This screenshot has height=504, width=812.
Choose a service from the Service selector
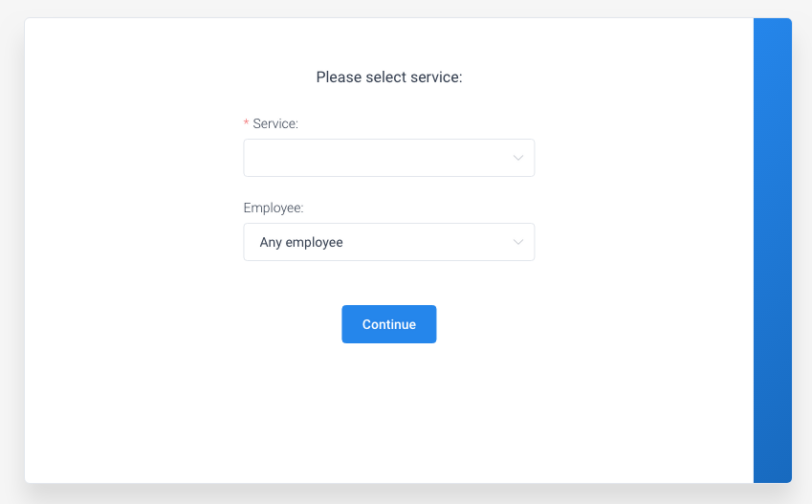coord(389,158)
